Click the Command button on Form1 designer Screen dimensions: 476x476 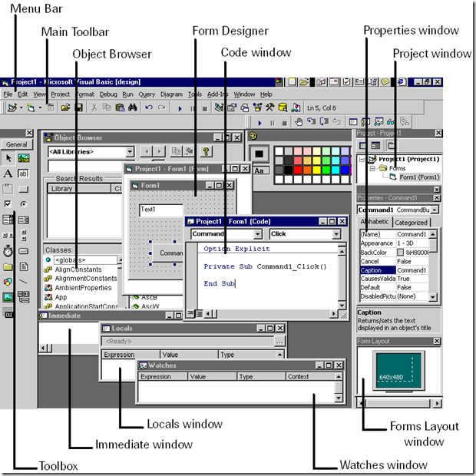pos(167,253)
